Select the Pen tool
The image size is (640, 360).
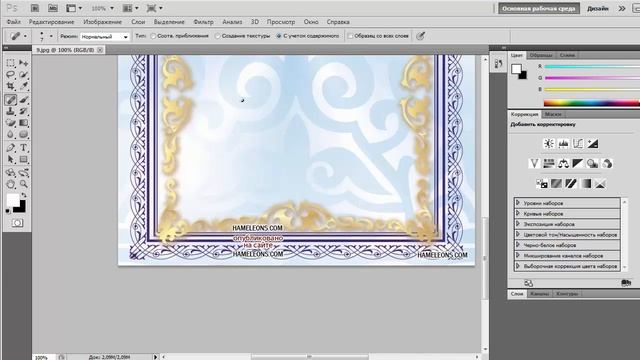click(11, 148)
